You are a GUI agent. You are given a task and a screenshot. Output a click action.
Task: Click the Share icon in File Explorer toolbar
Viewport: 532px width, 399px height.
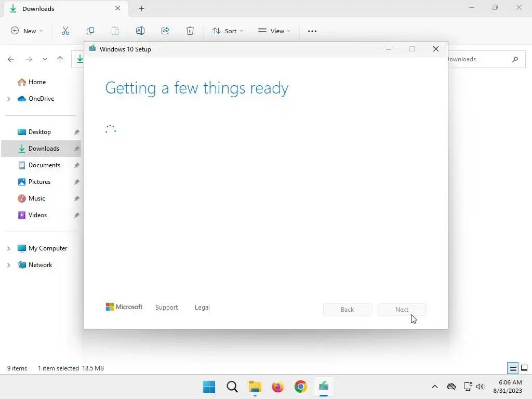(165, 31)
